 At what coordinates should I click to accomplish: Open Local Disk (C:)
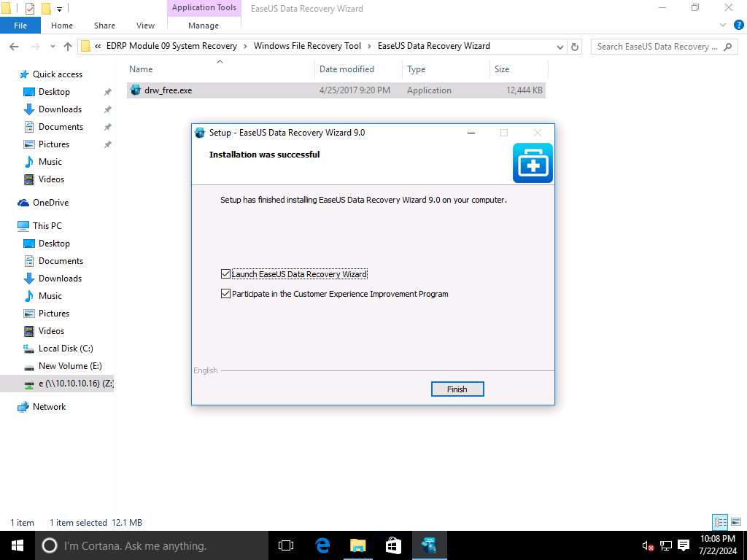click(66, 349)
